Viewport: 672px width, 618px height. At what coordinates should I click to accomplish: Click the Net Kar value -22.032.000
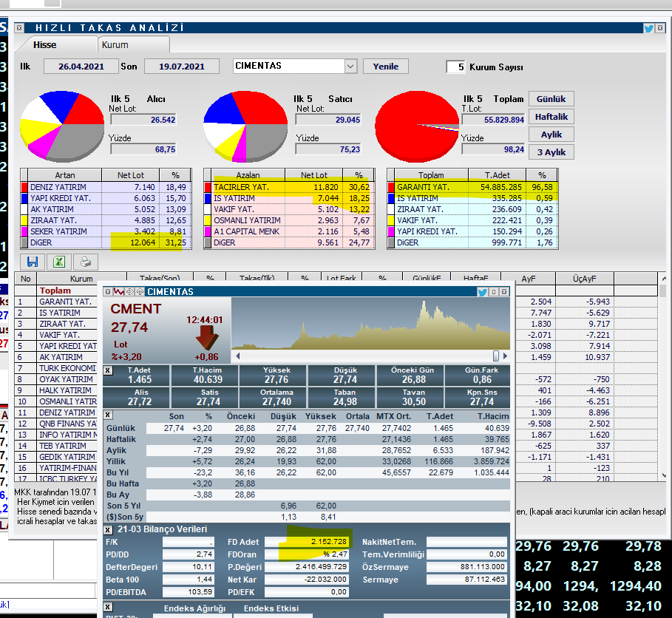(307, 580)
